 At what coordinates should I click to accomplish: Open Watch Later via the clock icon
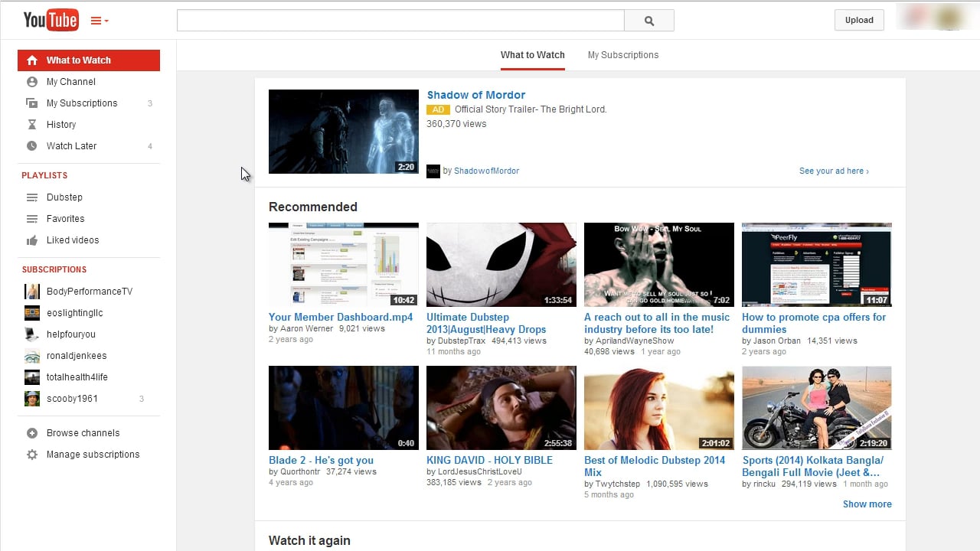(x=31, y=145)
